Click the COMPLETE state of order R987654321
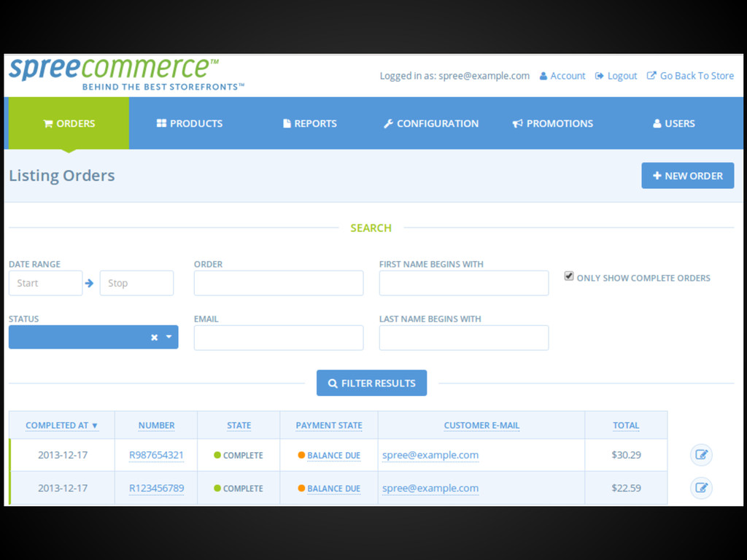Screen dimensions: 747x560 239,455
